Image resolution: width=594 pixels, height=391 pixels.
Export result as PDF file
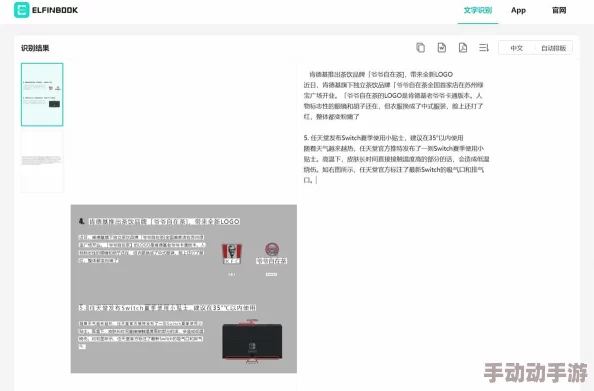pyautogui.click(x=463, y=48)
